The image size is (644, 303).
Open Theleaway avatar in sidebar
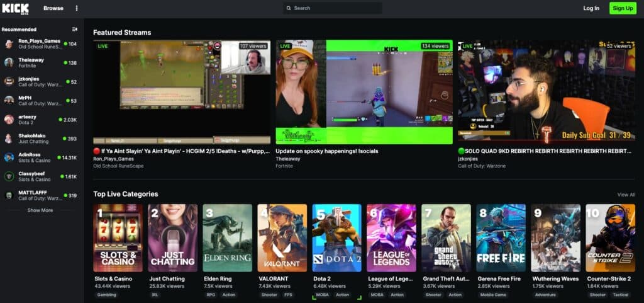point(9,62)
